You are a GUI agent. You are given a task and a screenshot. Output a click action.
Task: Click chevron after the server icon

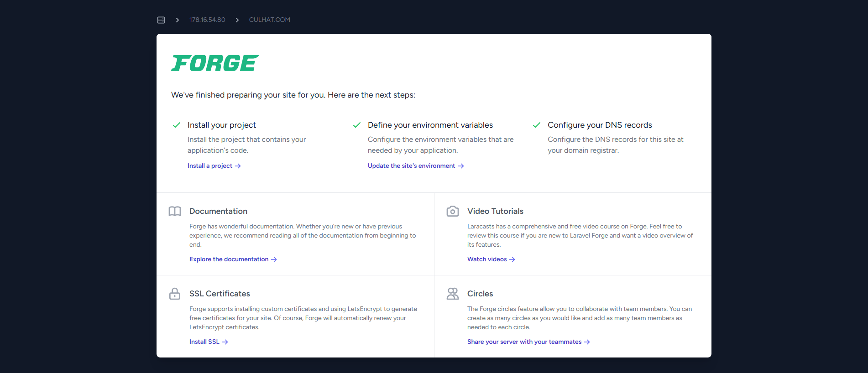178,20
